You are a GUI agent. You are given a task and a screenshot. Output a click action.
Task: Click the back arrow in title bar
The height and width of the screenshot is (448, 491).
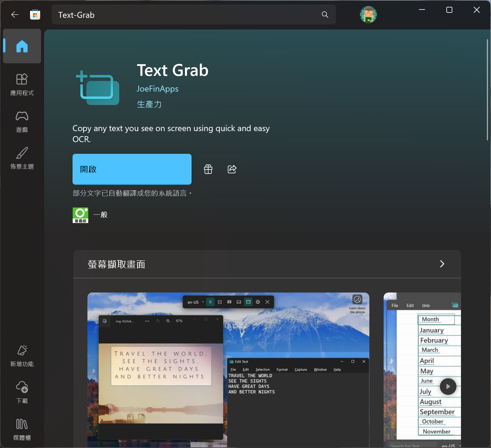[15, 15]
